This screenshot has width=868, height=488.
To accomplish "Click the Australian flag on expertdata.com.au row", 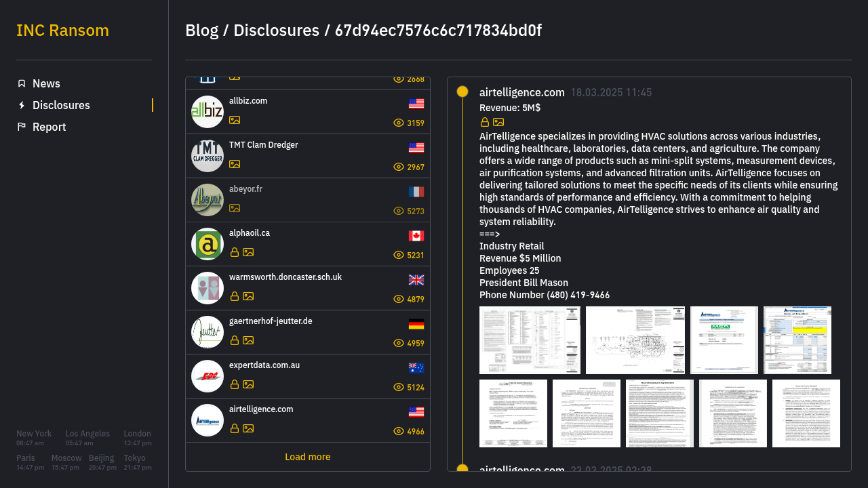I will coord(416,368).
